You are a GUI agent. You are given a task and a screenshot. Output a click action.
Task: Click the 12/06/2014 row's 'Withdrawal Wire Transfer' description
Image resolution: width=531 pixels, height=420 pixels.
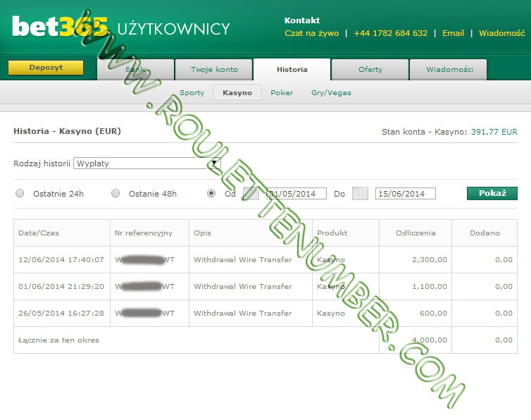tap(242, 259)
